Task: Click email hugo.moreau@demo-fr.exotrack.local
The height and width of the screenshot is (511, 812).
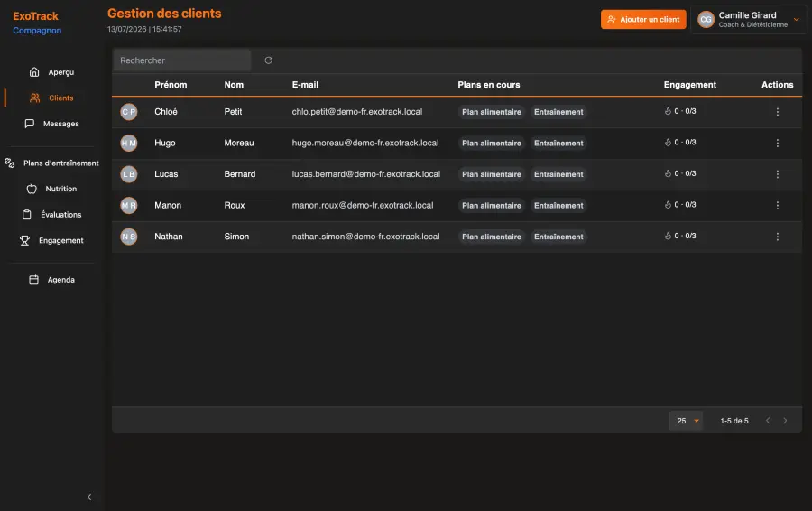Action: pyautogui.click(x=365, y=143)
